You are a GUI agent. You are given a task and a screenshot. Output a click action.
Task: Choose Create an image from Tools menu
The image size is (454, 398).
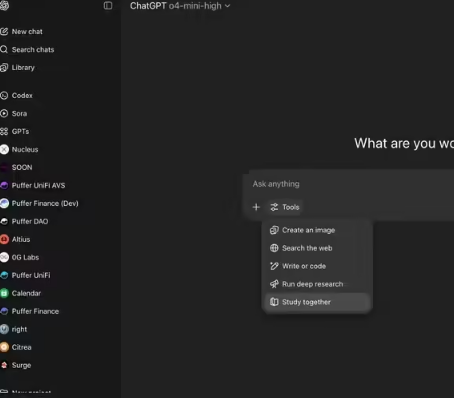(x=317, y=230)
